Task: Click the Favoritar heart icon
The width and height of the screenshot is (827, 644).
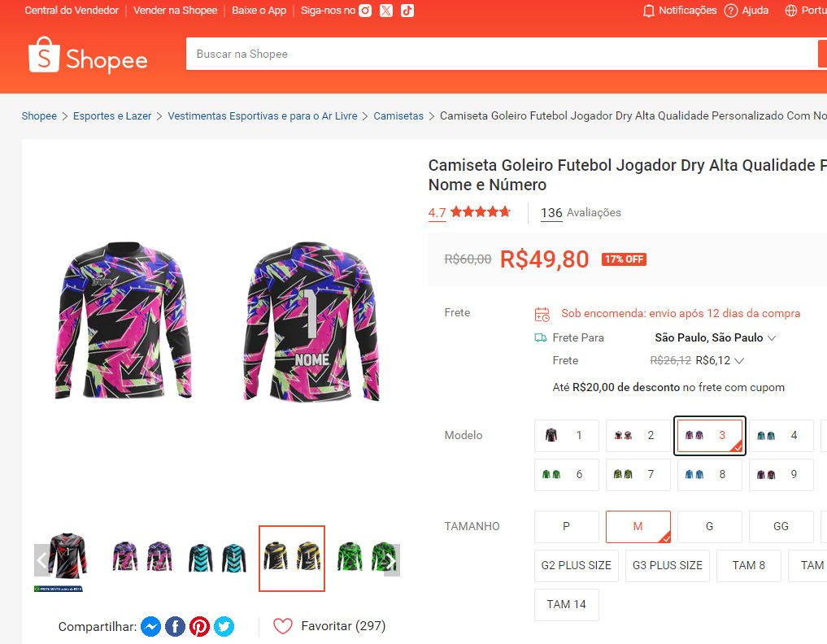Action: point(282,626)
